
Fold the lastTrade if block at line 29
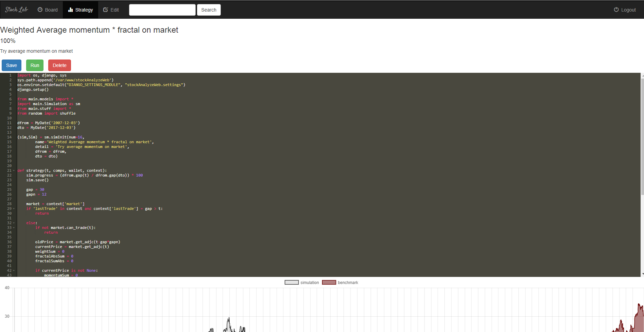tap(14, 209)
